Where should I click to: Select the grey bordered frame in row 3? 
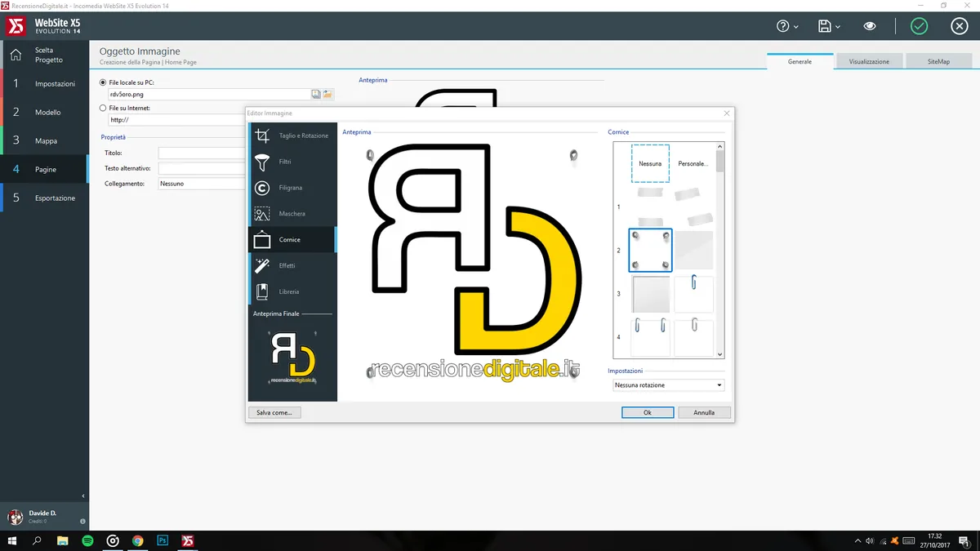tap(650, 293)
